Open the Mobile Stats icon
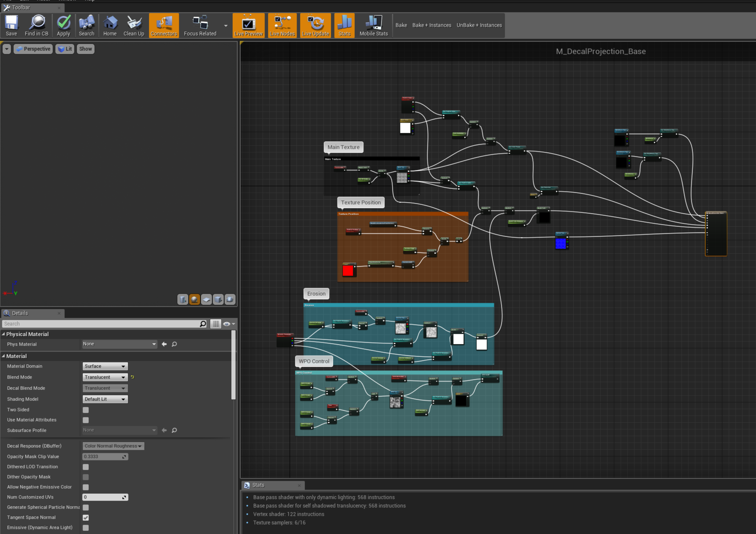756x534 pixels. click(373, 25)
